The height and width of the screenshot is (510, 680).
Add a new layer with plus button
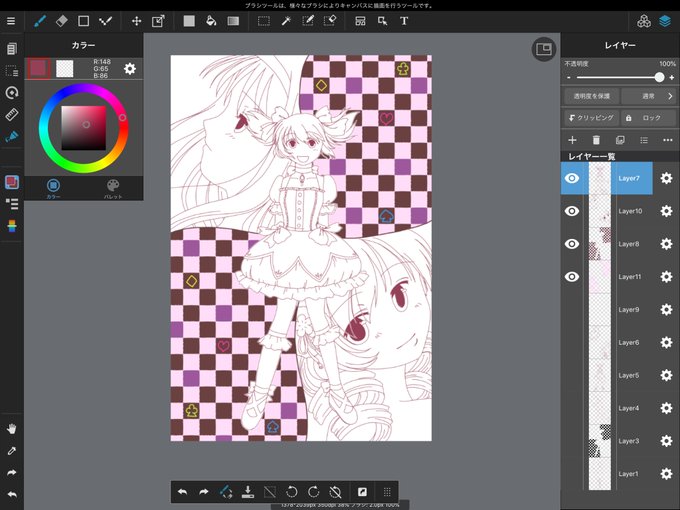coord(572,140)
